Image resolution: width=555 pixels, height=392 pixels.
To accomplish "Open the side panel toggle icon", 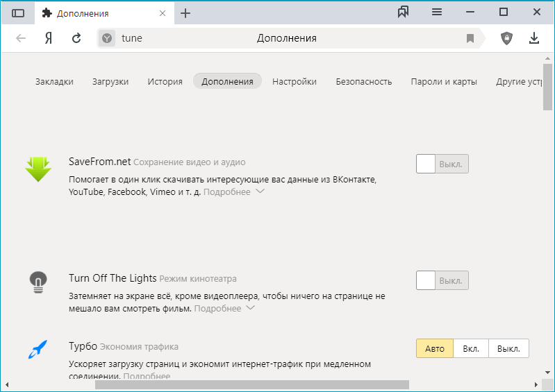I will point(18,13).
